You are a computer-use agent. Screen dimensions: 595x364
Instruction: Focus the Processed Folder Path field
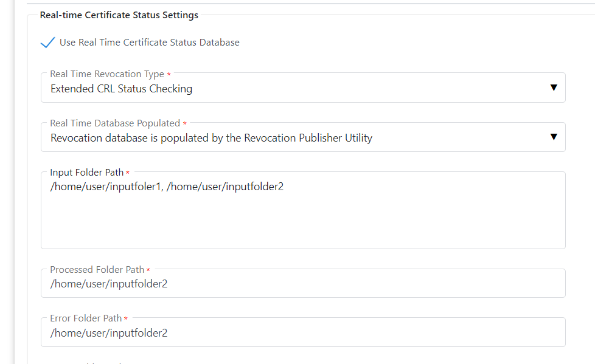click(x=302, y=284)
